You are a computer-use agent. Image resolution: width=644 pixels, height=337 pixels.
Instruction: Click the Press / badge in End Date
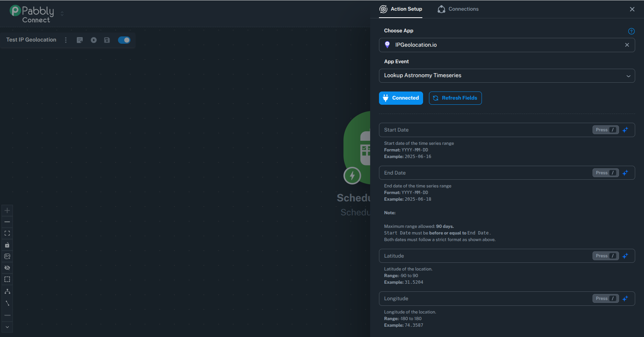605,173
